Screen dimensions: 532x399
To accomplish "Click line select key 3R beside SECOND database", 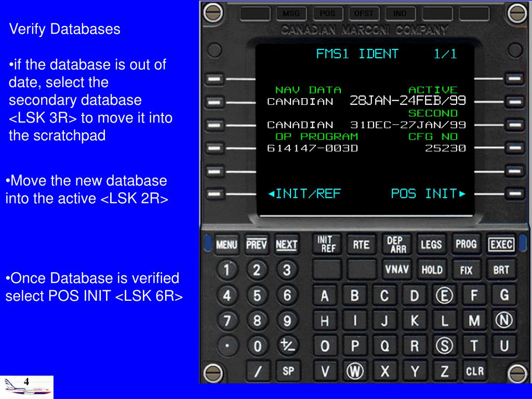I will [x=515, y=125].
